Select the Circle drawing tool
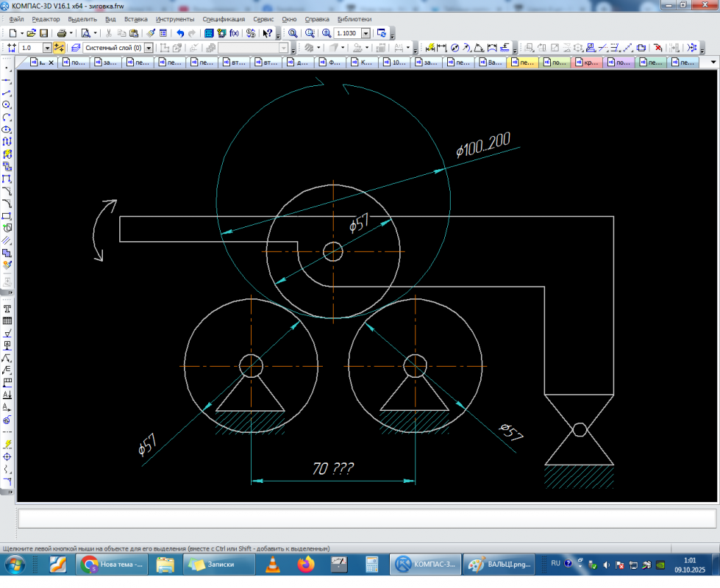The width and height of the screenshot is (720, 588). pyautogui.click(x=7, y=105)
